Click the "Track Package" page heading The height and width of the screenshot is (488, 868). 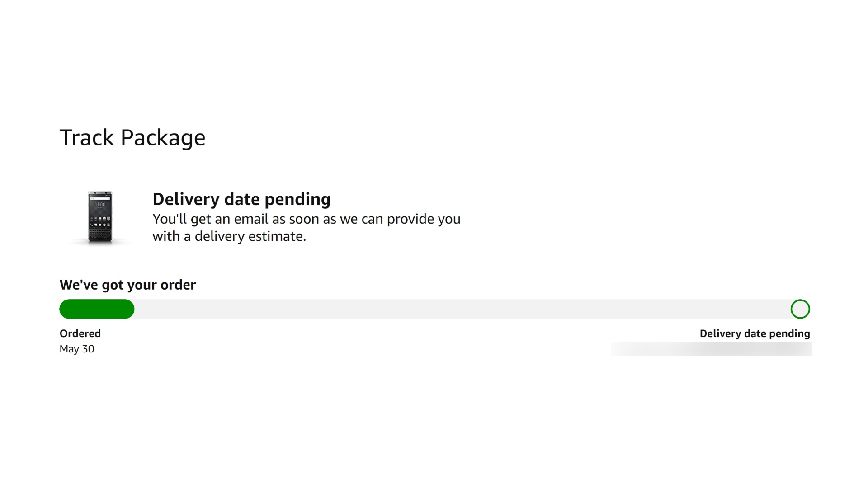pyautogui.click(x=132, y=137)
